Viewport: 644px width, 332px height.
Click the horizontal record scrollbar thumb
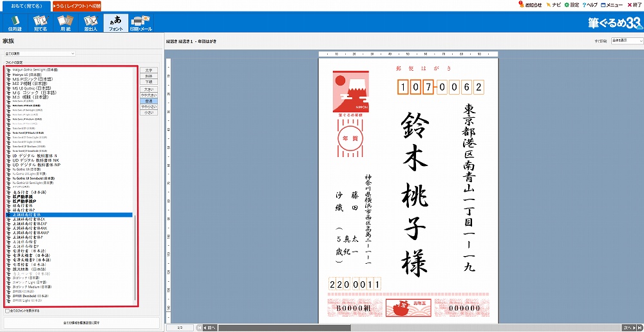coord(284,328)
